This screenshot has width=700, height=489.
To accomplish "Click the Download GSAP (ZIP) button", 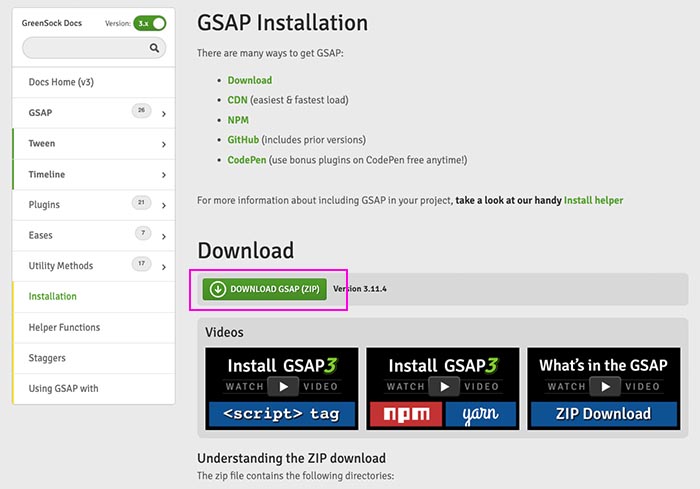I will [x=264, y=289].
